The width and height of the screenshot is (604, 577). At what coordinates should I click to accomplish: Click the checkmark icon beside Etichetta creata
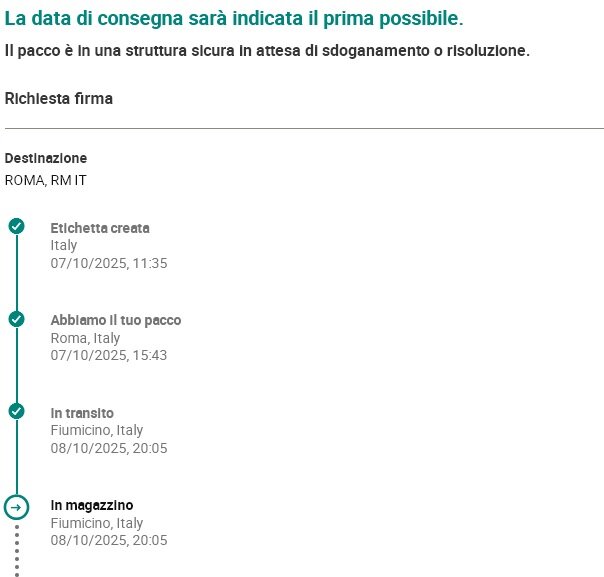16,226
